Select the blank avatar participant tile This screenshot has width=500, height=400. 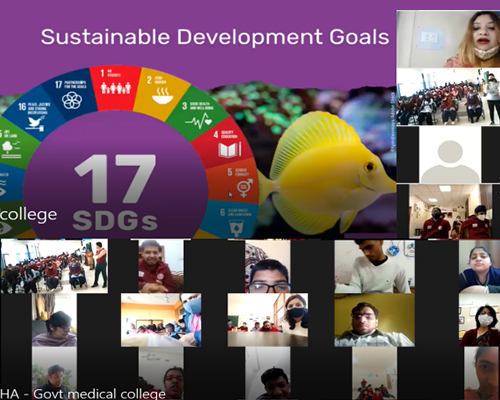[450, 155]
